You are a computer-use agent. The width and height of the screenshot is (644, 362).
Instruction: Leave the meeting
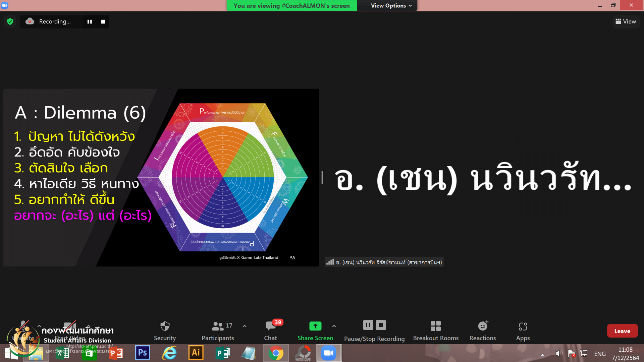point(622,331)
